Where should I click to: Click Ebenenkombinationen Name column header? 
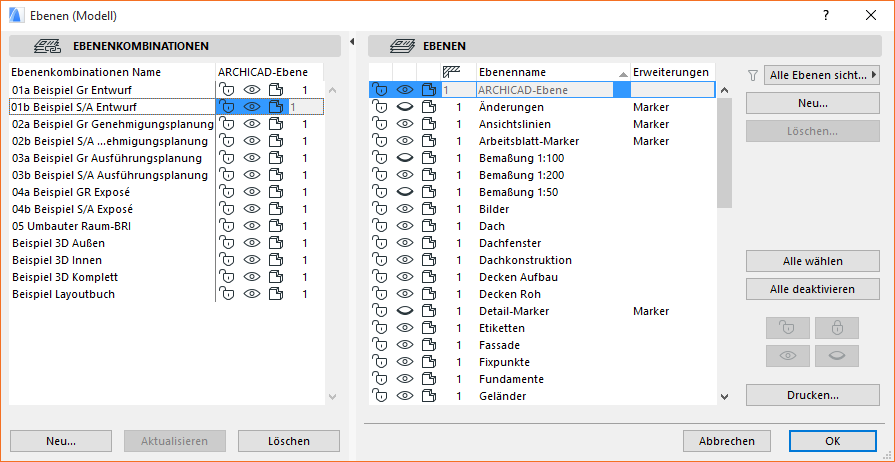click(x=112, y=72)
